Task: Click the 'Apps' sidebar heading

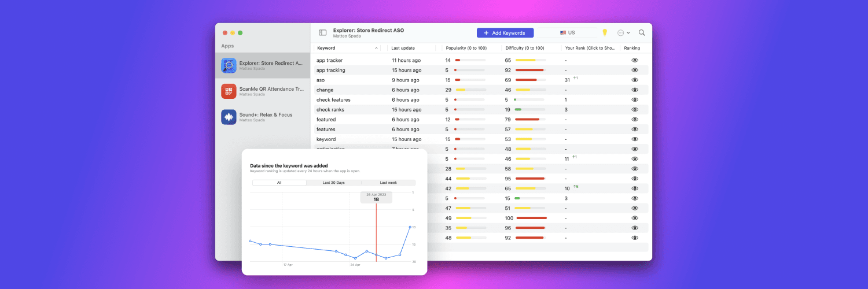Action: pos(227,46)
